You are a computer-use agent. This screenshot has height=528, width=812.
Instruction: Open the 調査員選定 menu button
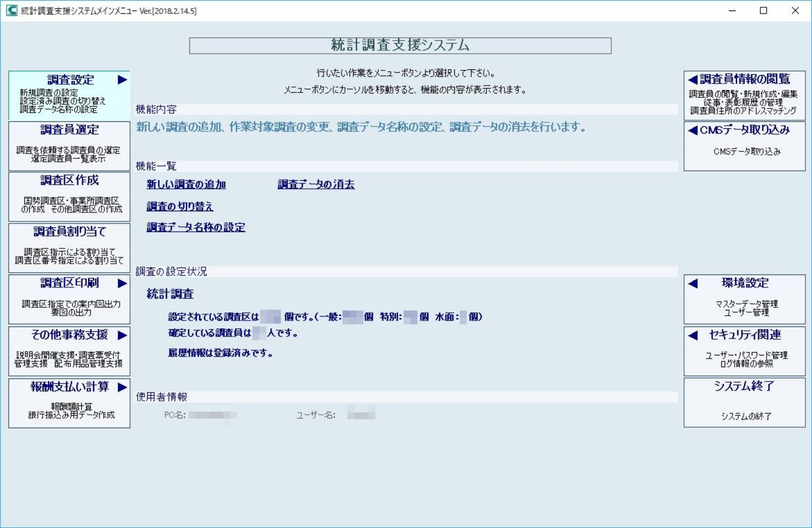69,146
